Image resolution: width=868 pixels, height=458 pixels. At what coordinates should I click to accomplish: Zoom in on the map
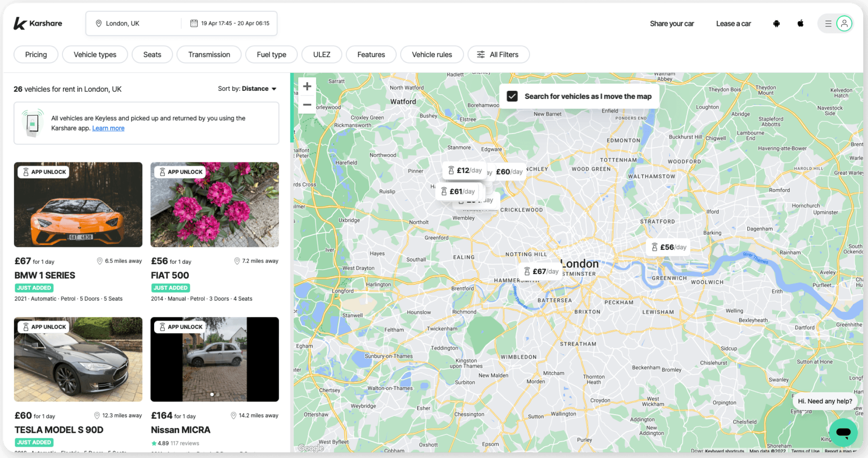coord(307,86)
